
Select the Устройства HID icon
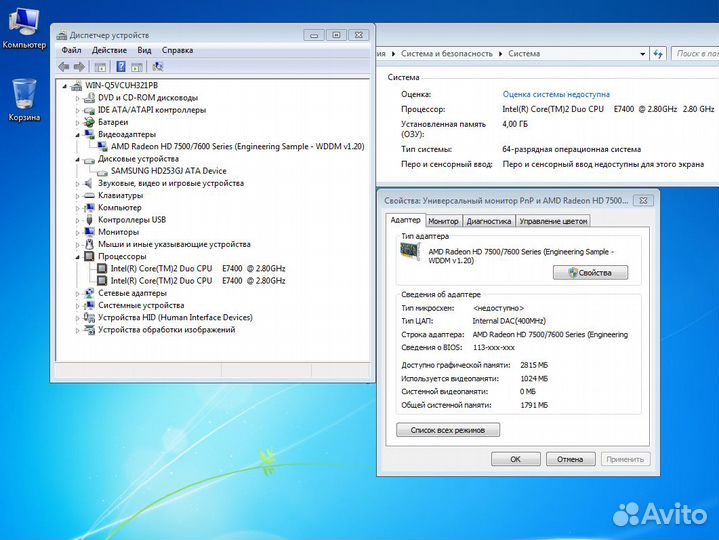89,317
